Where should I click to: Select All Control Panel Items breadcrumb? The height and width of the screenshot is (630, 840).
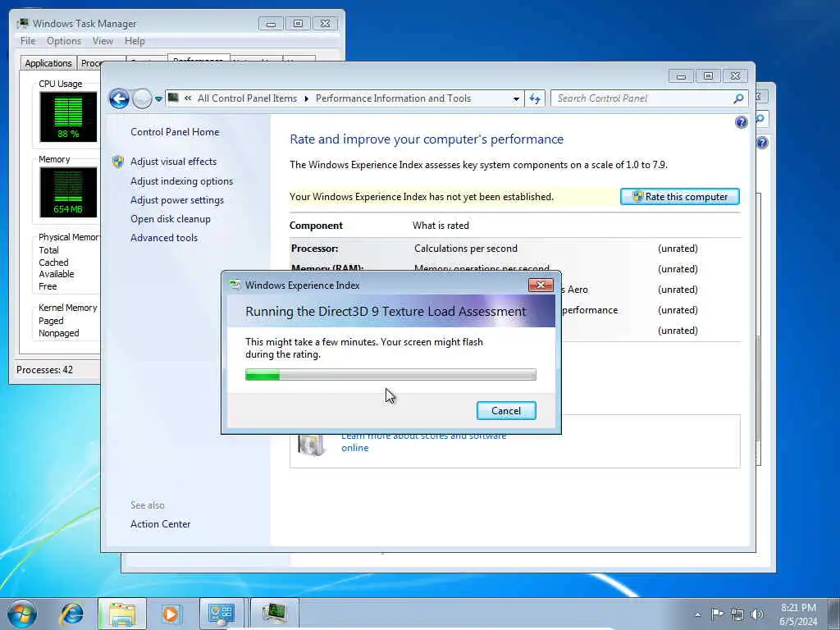[247, 98]
